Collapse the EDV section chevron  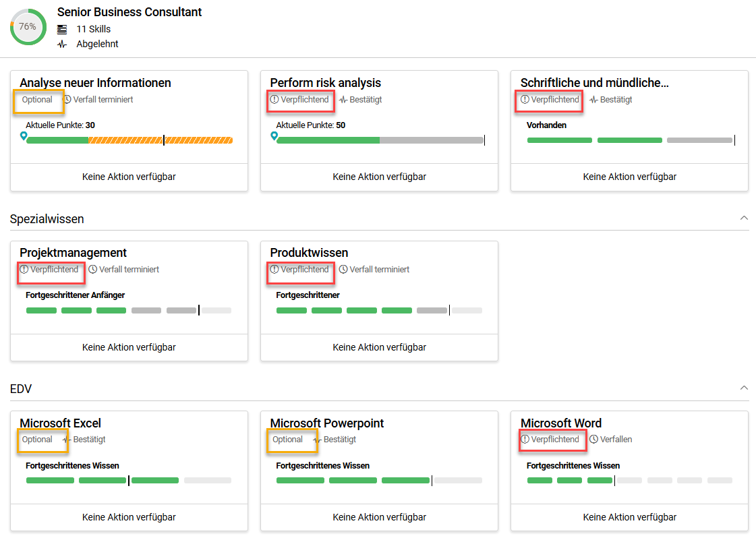coord(744,388)
